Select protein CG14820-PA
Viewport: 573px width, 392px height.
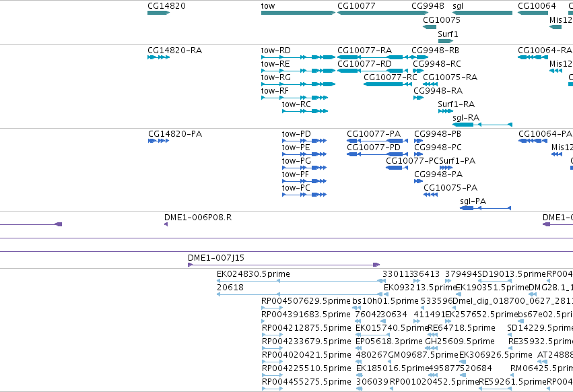tap(159, 141)
